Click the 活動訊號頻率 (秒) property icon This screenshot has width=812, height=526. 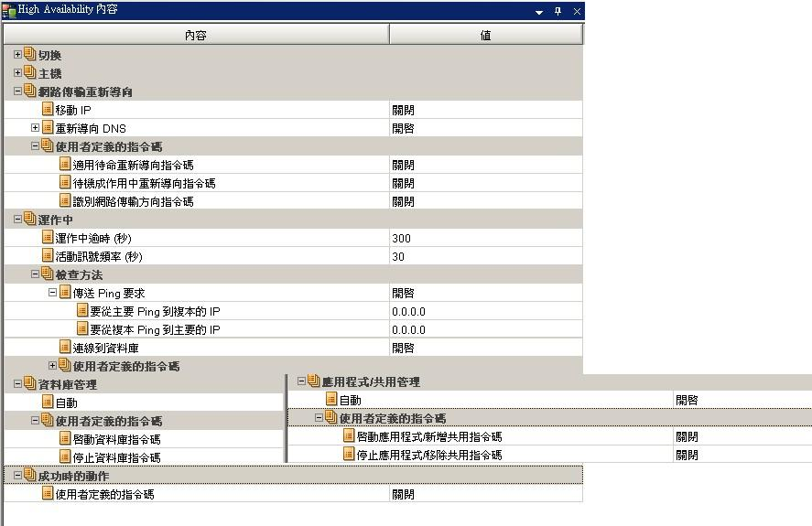point(48,255)
